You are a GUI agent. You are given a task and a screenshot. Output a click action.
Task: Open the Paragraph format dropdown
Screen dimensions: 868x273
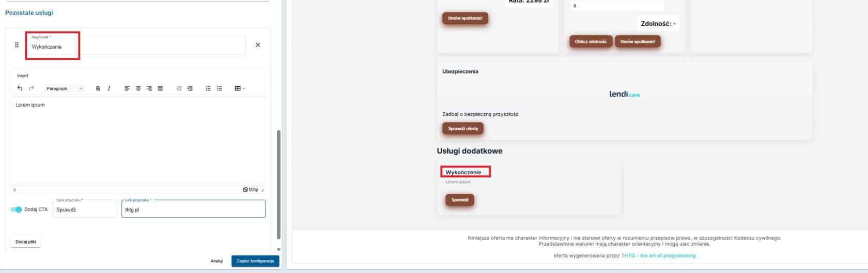tap(65, 88)
